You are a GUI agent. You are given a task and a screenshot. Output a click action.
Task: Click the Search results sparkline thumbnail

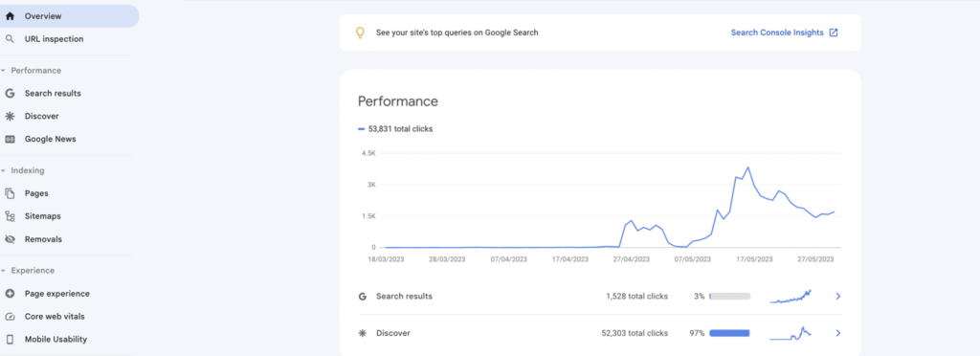coord(791,296)
